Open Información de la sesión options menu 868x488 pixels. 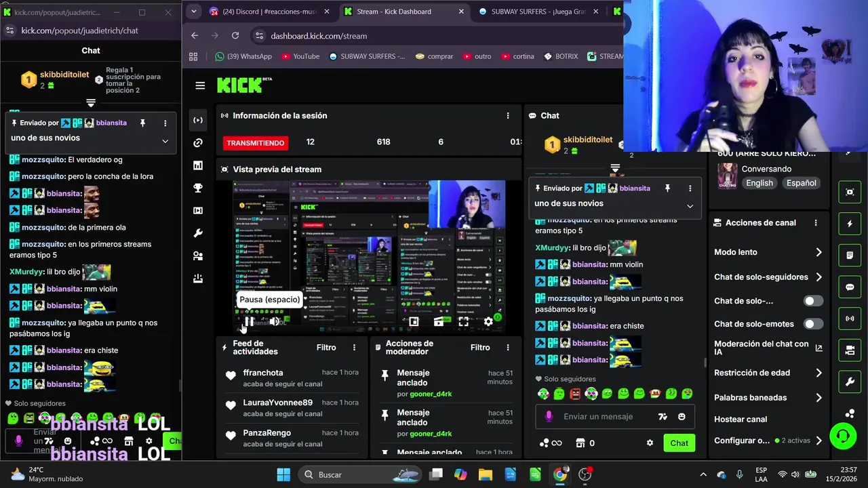508,116
